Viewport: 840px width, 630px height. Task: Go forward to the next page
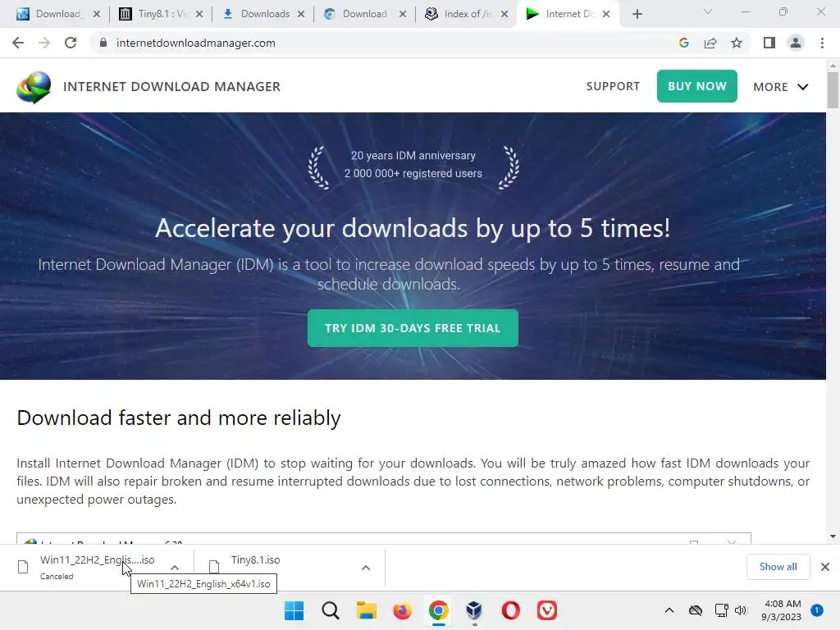tap(44, 43)
